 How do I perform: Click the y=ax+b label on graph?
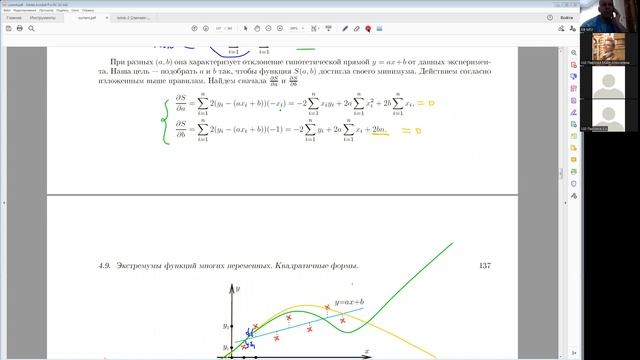click(x=349, y=302)
